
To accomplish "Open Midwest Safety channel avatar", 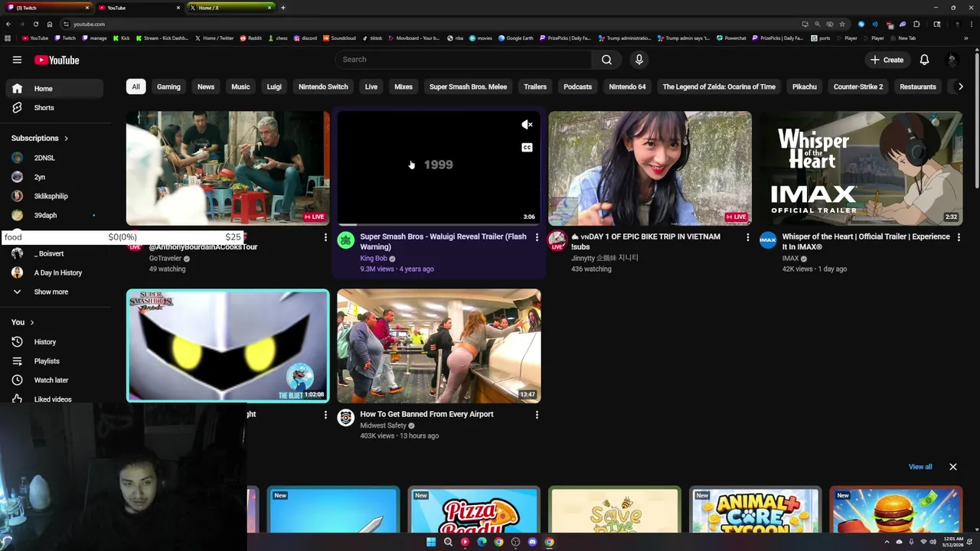I will 346,418.
